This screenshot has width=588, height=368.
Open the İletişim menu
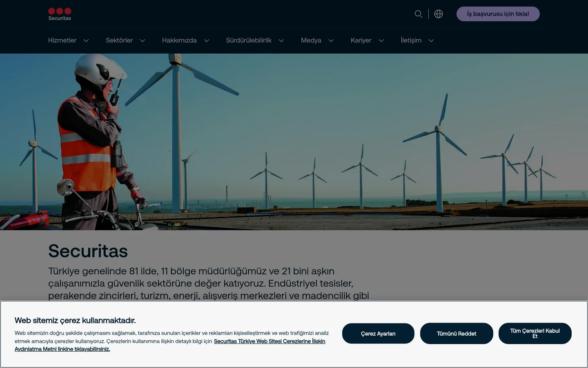(x=411, y=40)
